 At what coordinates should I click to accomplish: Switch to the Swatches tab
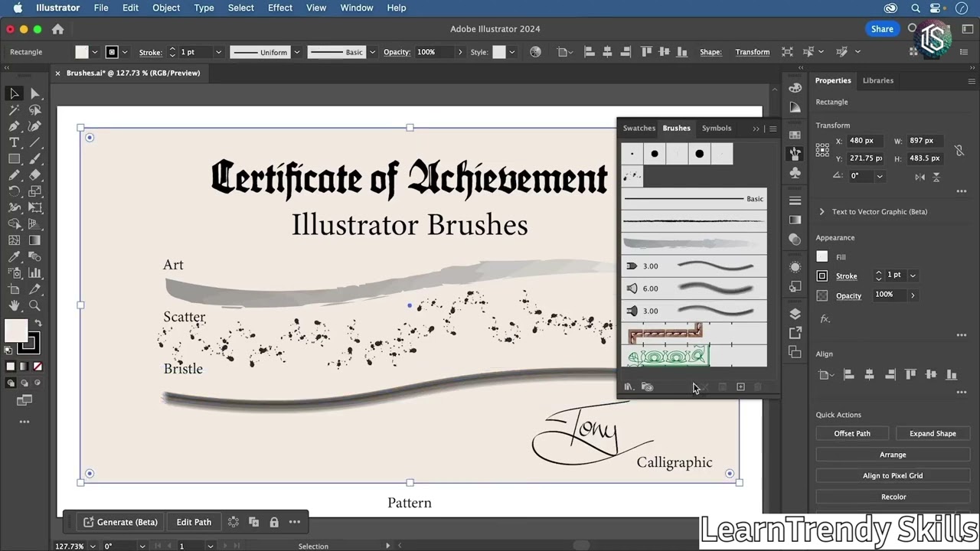(x=639, y=128)
